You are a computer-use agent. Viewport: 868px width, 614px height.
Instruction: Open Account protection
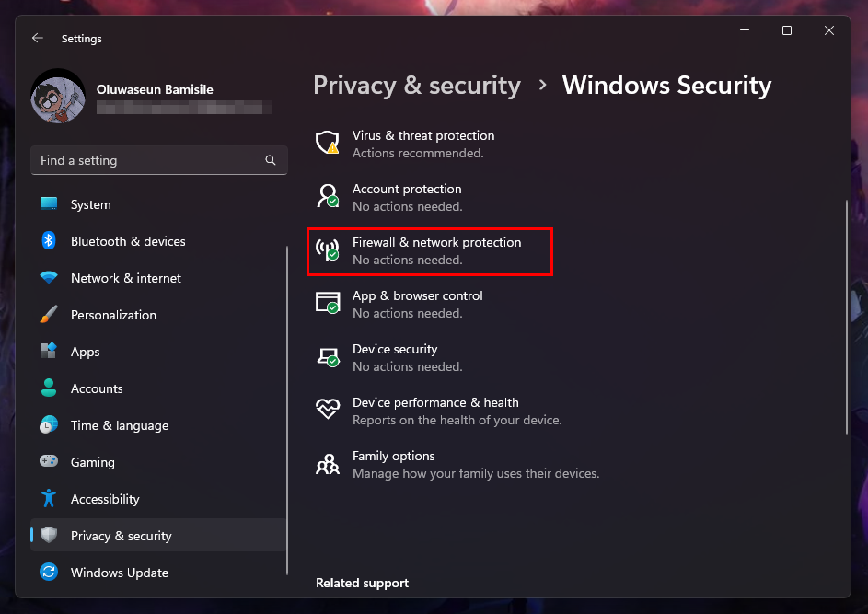pos(407,197)
